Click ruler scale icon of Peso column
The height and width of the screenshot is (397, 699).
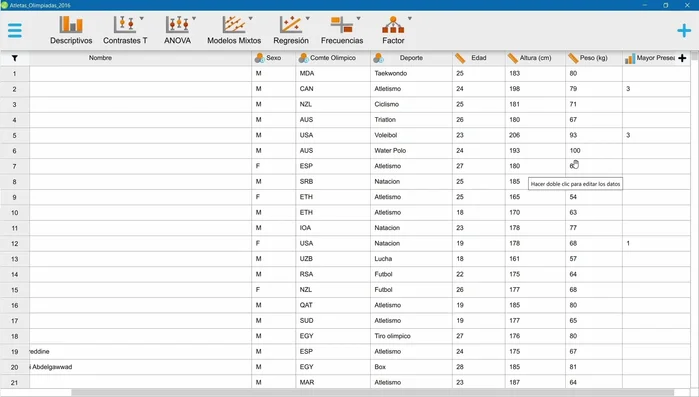tap(573, 58)
